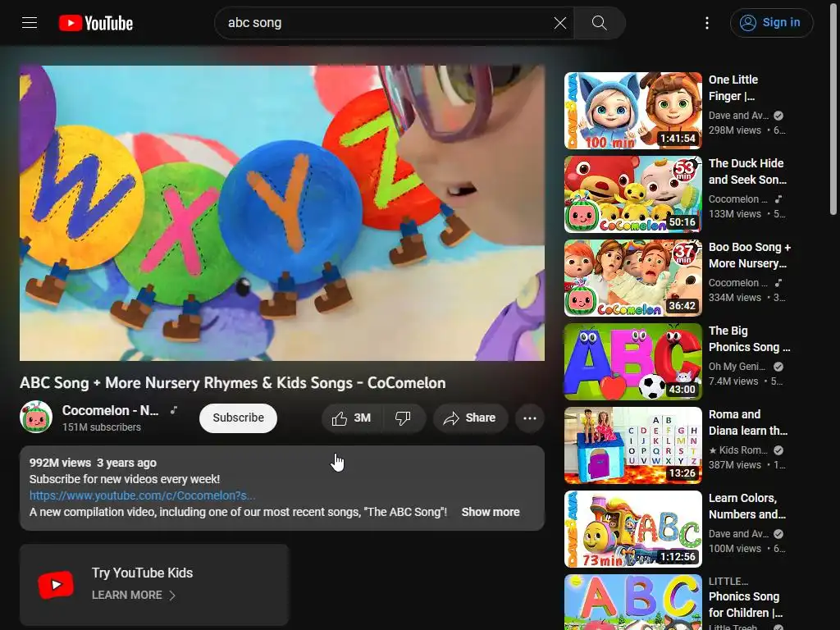Go to the YouTube home logo
Image resolution: width=840 pixels, height=630 pixels.
(x=96, y=23)
